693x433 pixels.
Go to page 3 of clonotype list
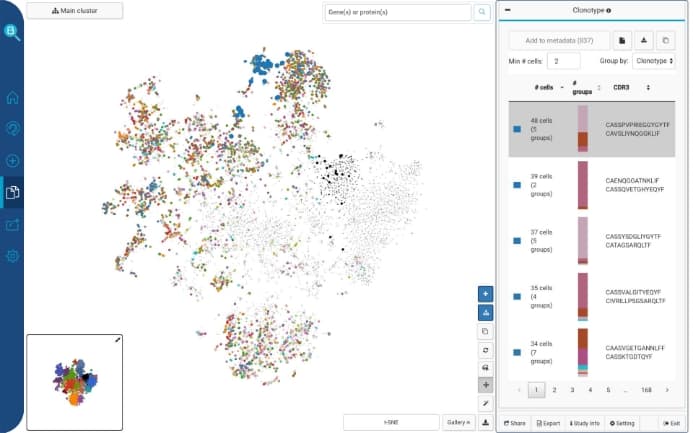[572, 390]
